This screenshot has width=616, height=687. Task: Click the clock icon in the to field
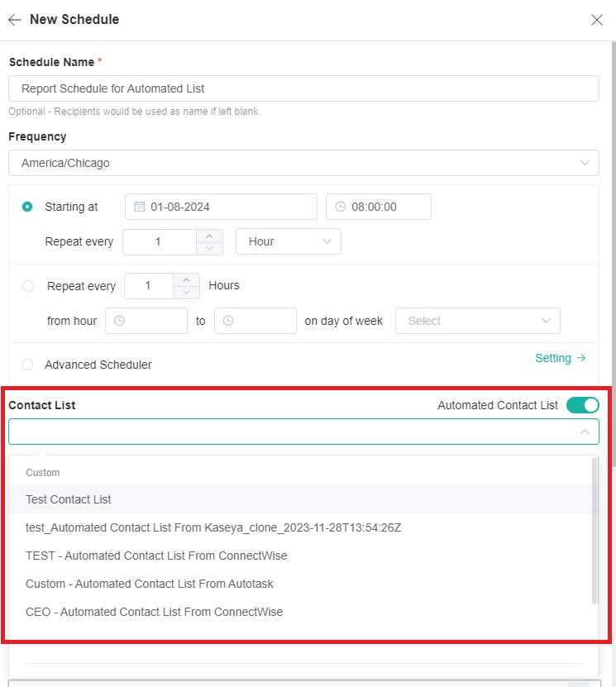point(227,321)
